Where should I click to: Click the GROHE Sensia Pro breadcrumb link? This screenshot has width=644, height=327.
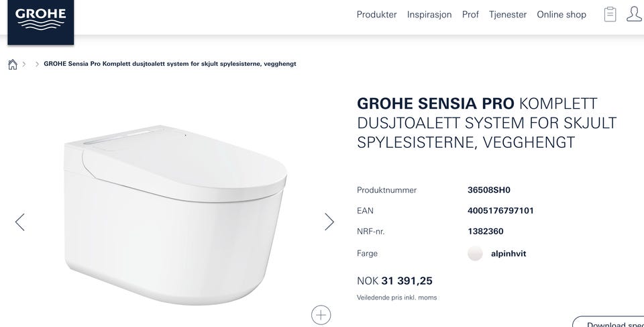click(x=170, y=64)
